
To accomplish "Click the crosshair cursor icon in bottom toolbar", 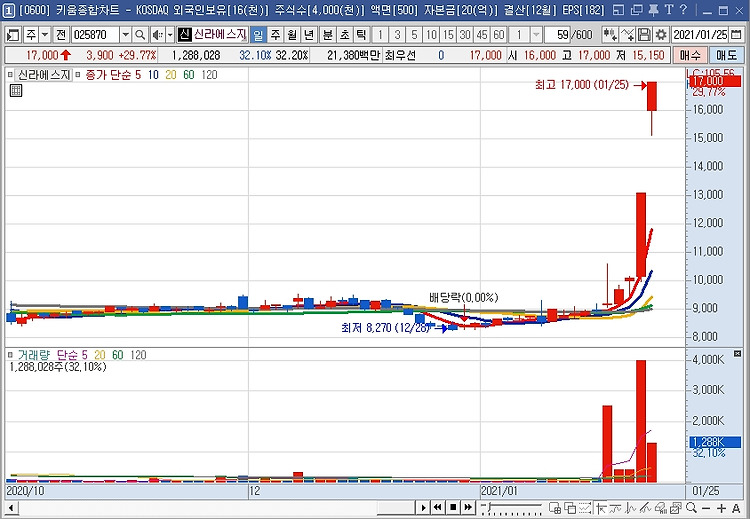I will 601,508.
